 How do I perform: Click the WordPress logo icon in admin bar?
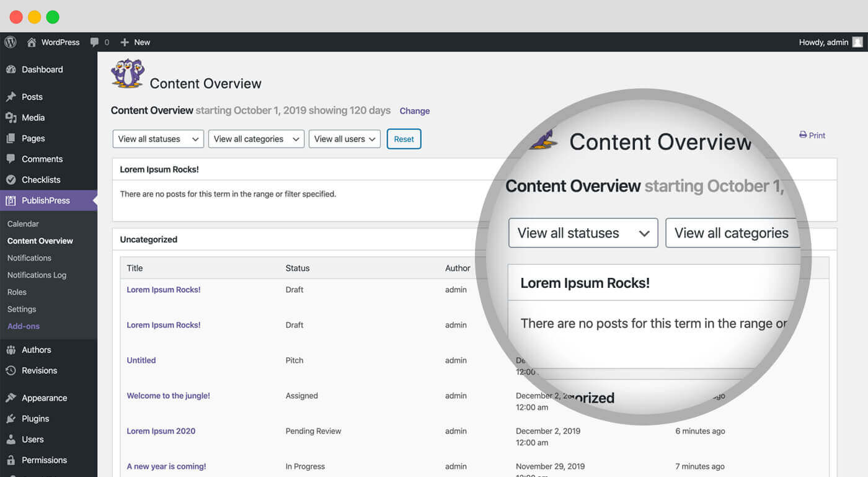click(x=11, y=42)
